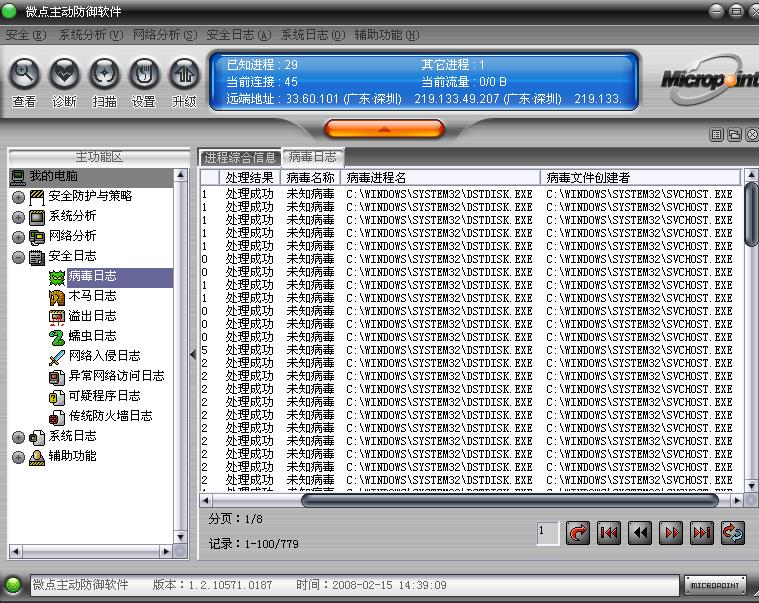Expand the 系统分析 tree node

pos(18,217)
